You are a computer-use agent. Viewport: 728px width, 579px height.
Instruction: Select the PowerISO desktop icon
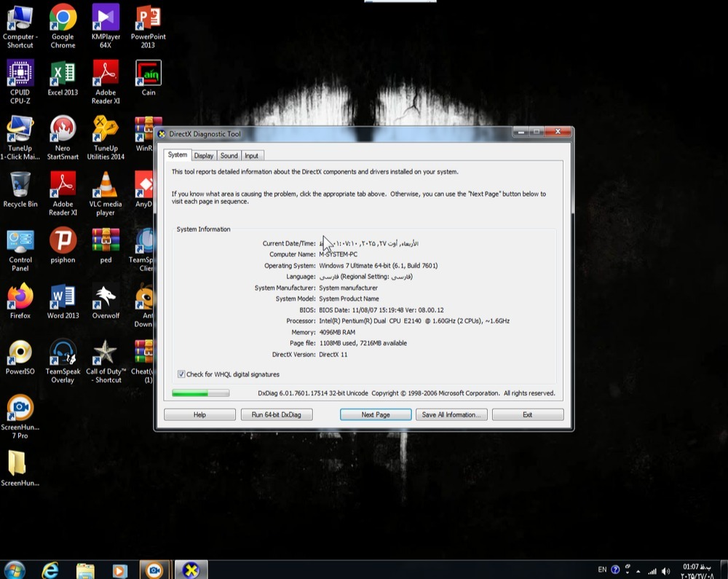(x=20, y=357)
